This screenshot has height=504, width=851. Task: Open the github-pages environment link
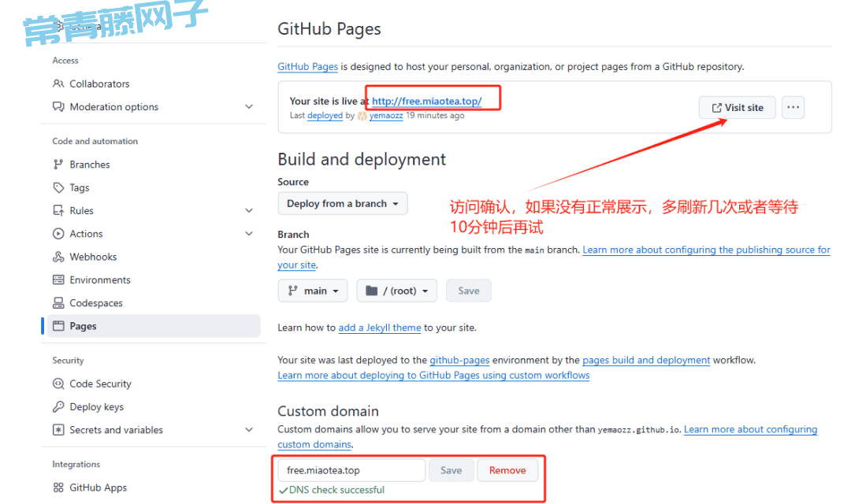tap(459, 360)
